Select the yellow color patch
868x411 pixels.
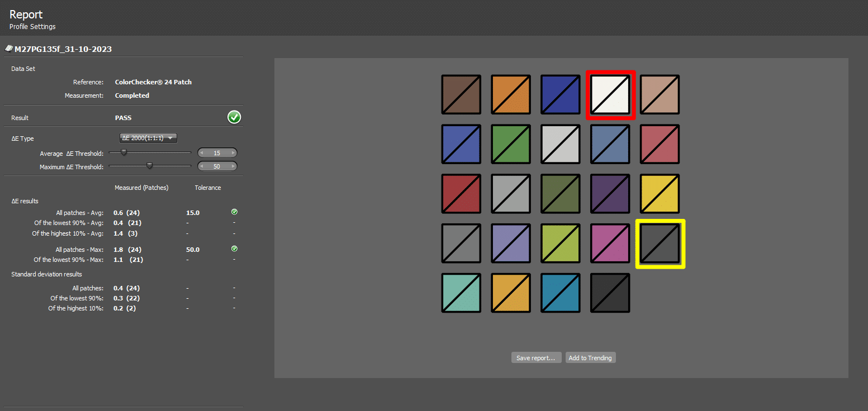coord(660,194)
